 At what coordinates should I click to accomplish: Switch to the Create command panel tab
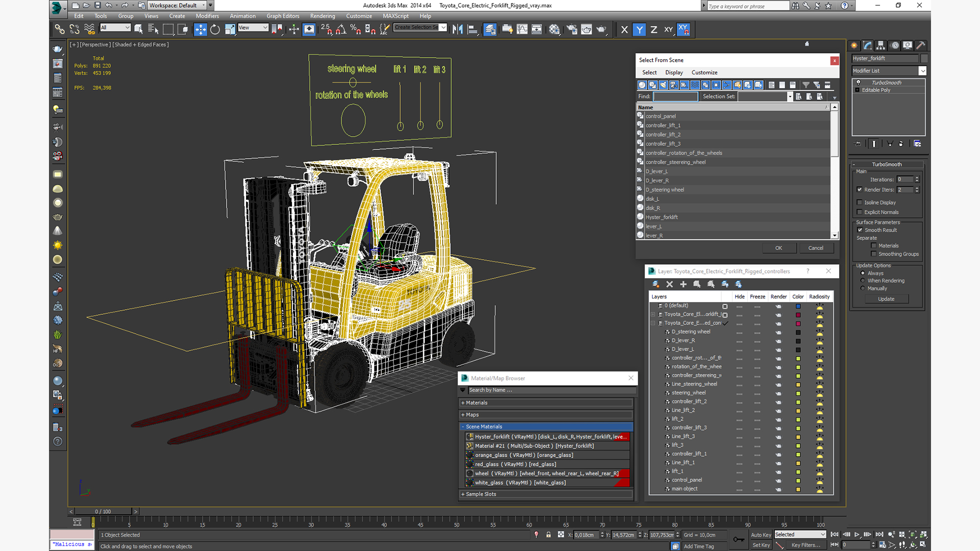point(854,45)
